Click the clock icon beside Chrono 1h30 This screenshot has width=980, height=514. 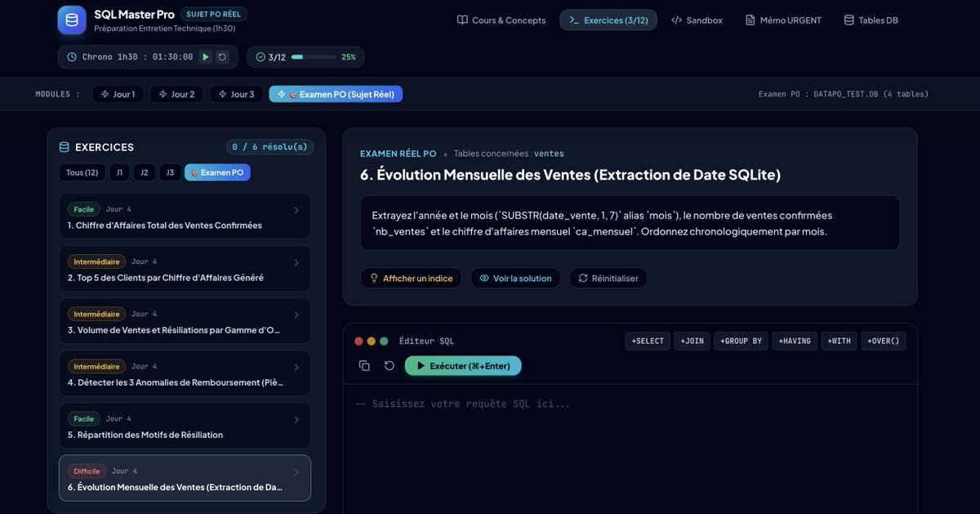tap(72, 57)
